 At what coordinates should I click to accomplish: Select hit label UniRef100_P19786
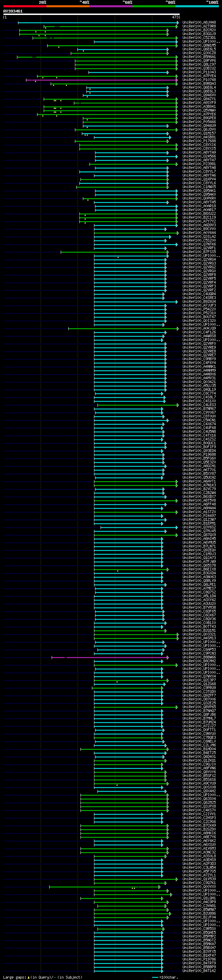coord(199,959)
